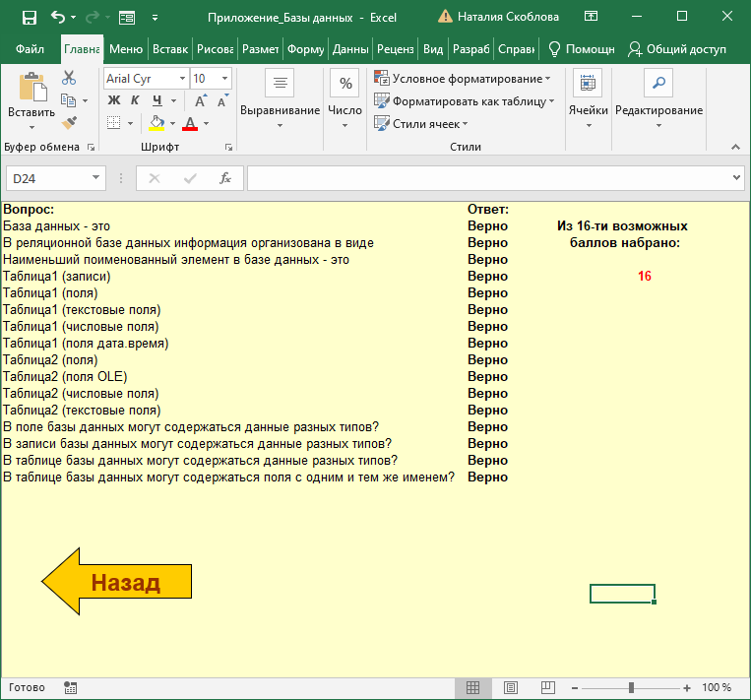The width and height of the screenshot is (751, 700).
Task: Expand the font size dropdown
Action: tap(226, 79)
